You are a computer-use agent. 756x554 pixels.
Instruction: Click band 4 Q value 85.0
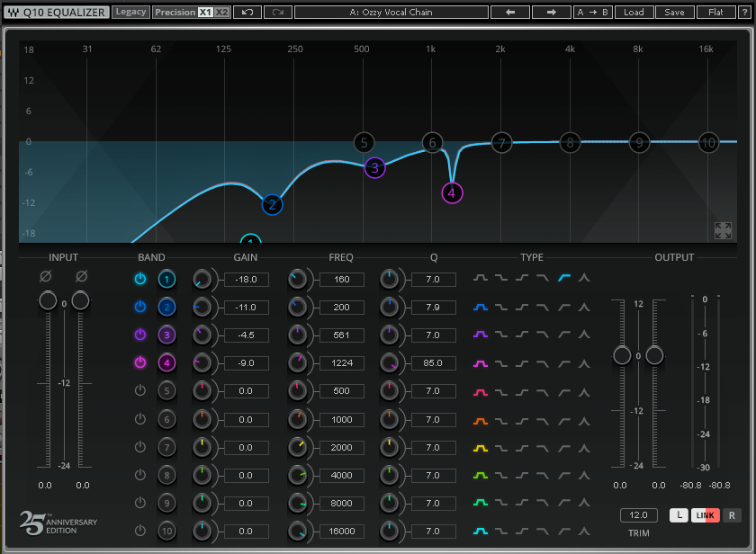click(433, 362)
